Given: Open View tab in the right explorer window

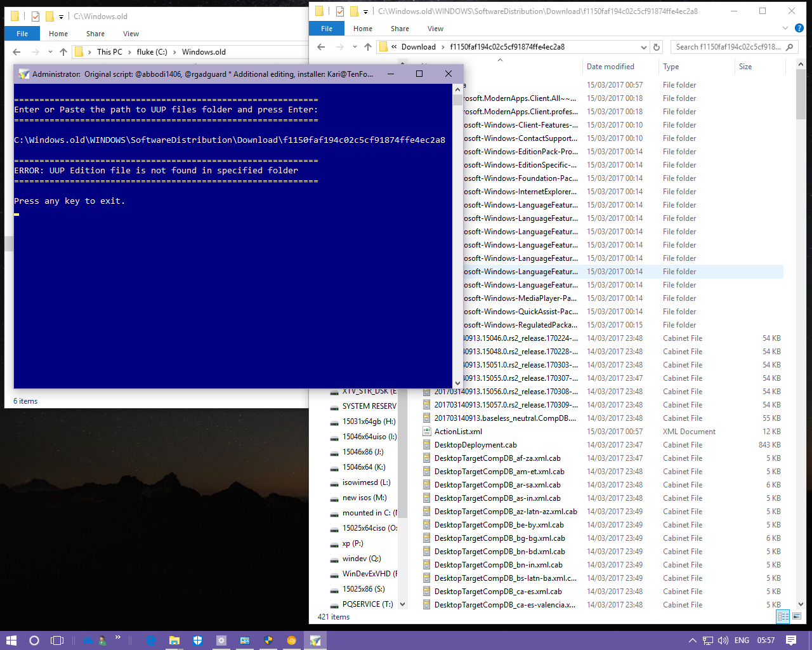Looking at the screenshot, I should 435,29.
